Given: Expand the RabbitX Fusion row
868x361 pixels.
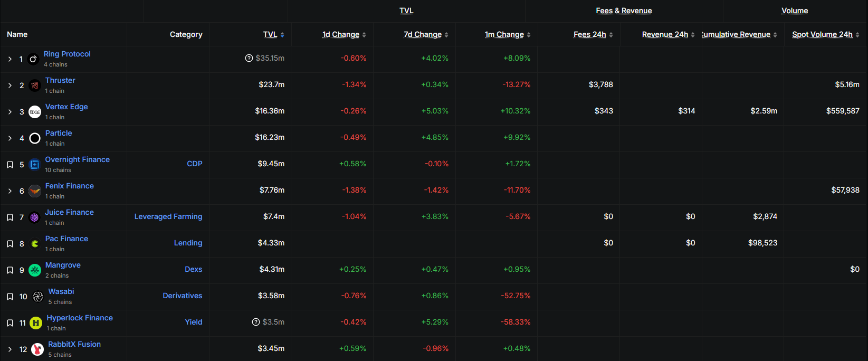Looking at the screenshot, I should tap(10, 349).
